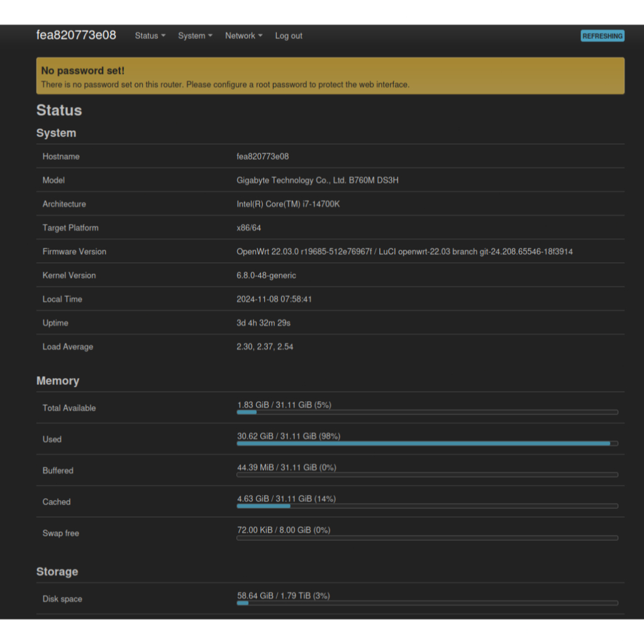Click the Log out link

pyautogui.click(x=289, y=36)
